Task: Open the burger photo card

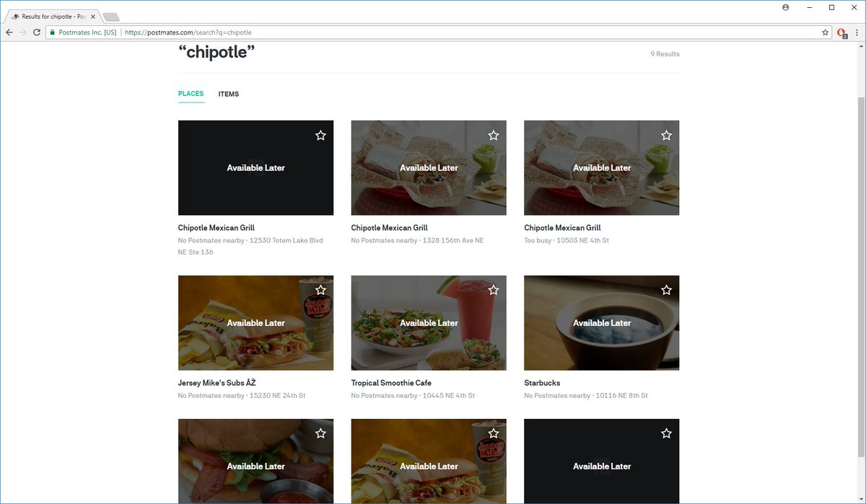Action: pyautogui.click(x=255, y=461)
